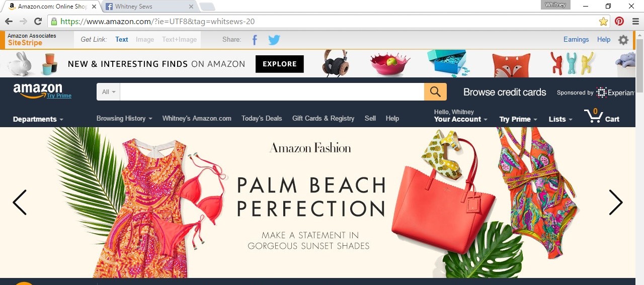Select the Text+Image link type

179,40
